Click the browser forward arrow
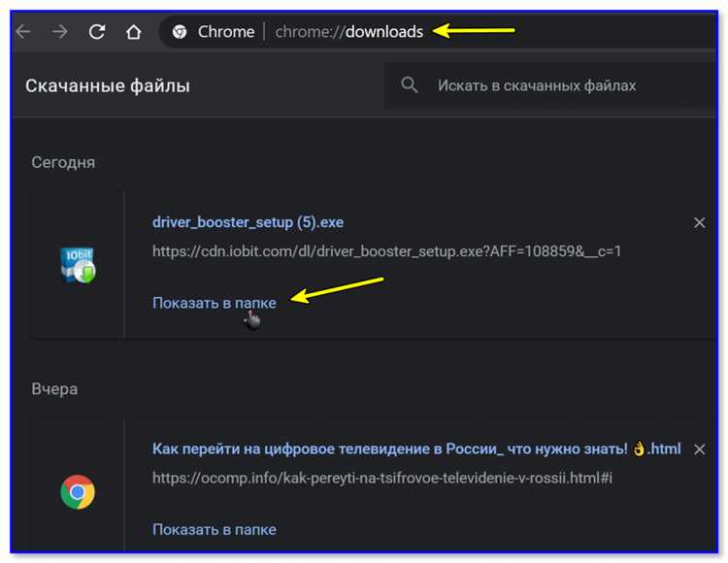The height and width of the screenshot is (563, 728). point(59,32)
